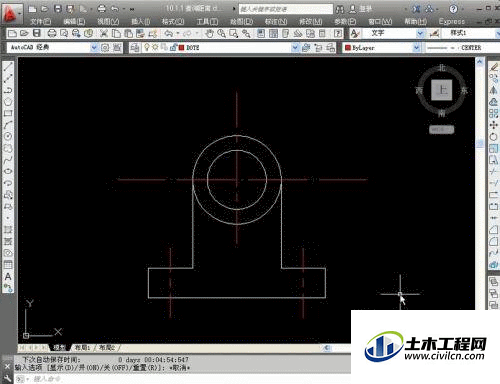Click the 北 north compass label
The width and height of the screenshot is (500, 384).
pos(442,68)
